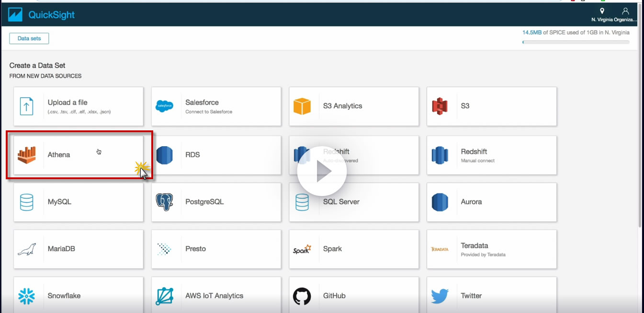644x313 pixels.
Task: Click the "MySQL" label
Action: (59, 202)
